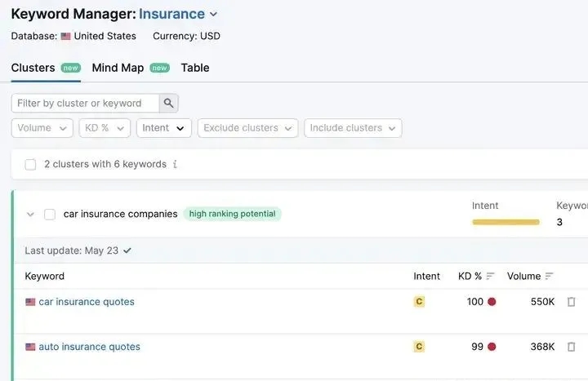Click the Insurance list name
Screen dimensions: 588x381
click(171, 14)
